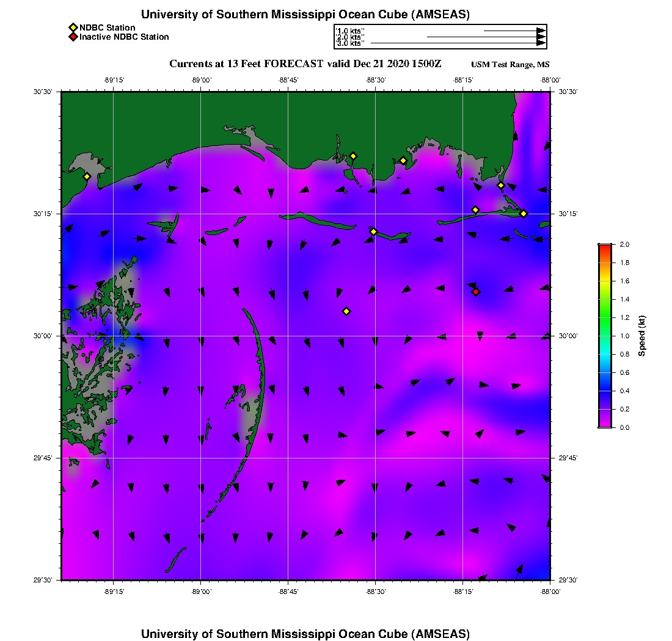Select the easternmost yellow NDBC station marker
The height and width of the screenshot is (641, 672).
pyautogui.click(x=524, y=214)
